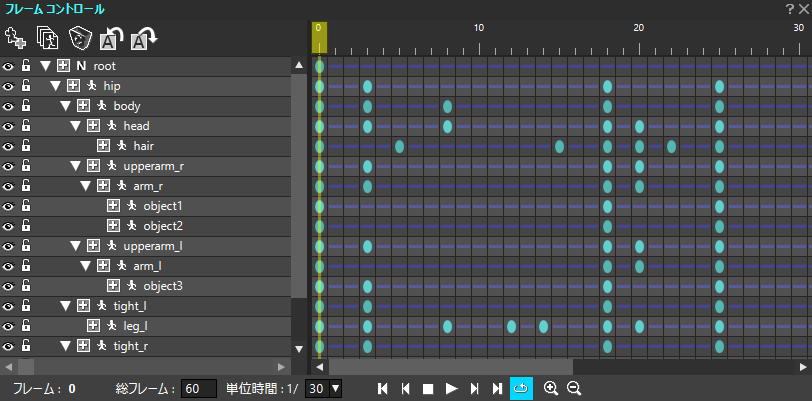The width and height of the screenshot is (812, 401).
Task: Toggle loop playback button
Action: 521,388
